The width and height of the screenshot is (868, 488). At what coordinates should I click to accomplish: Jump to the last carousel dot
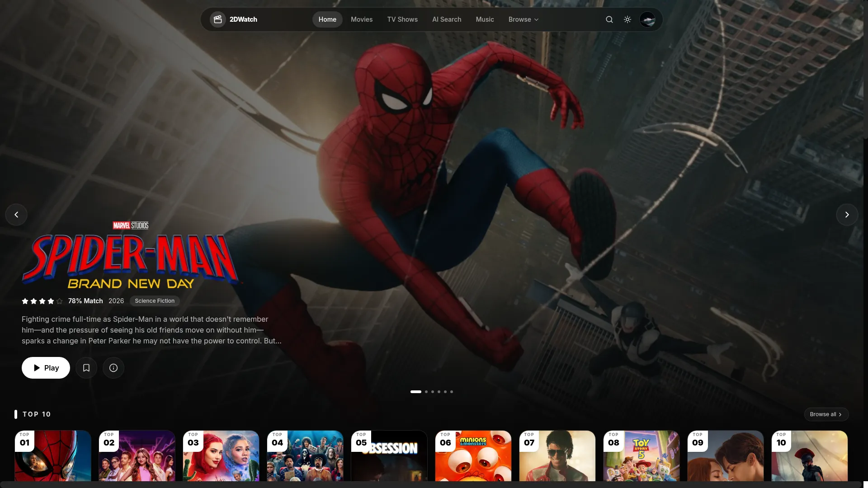(452, 392)
